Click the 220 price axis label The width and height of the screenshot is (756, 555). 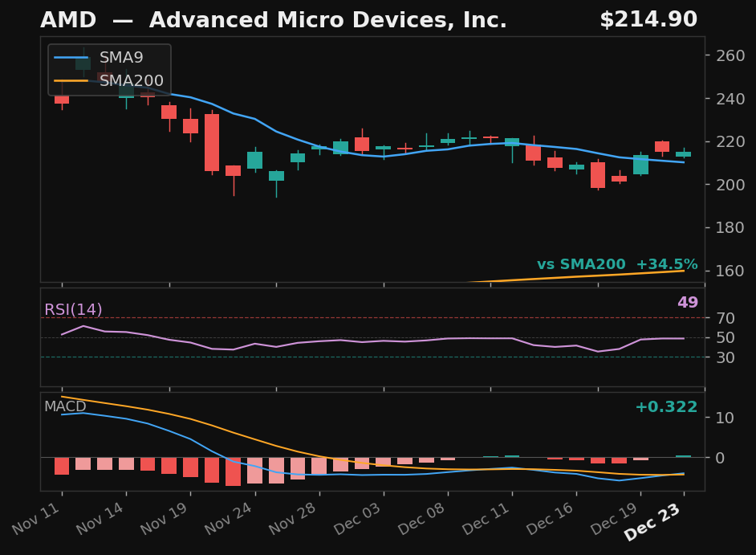tap(730, 142)
